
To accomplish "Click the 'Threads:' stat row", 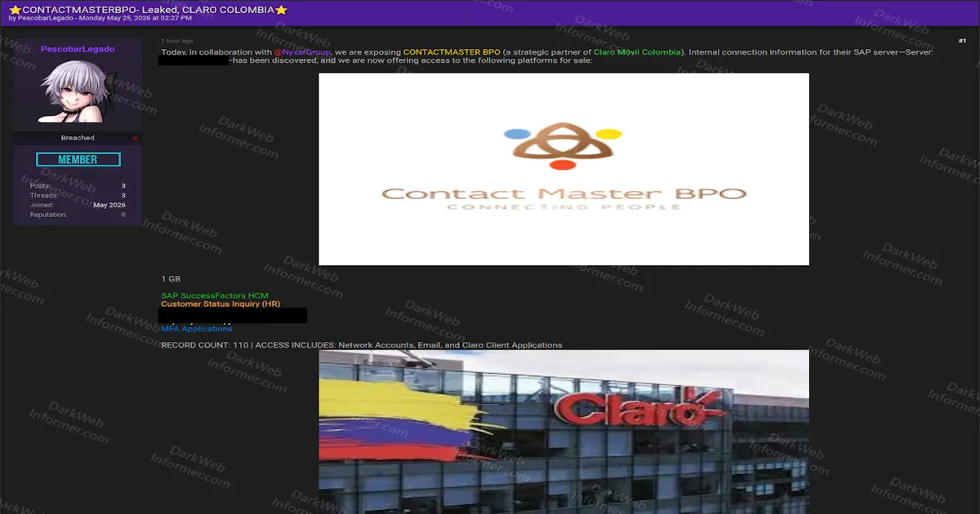I will [78, 196].
